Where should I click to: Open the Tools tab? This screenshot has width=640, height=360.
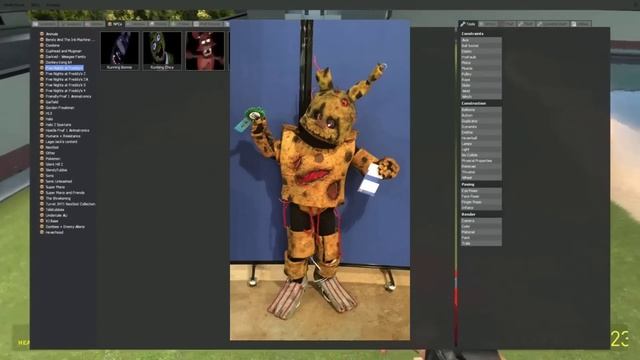click(x=468, y=24)
